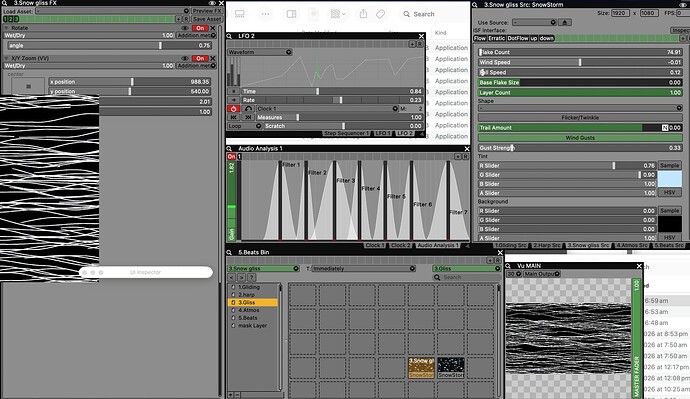Viewport: 690px width, 399px height.
Task: Toggle the X/Y Zoom effect On button
Action: click(x=200, y=59)
